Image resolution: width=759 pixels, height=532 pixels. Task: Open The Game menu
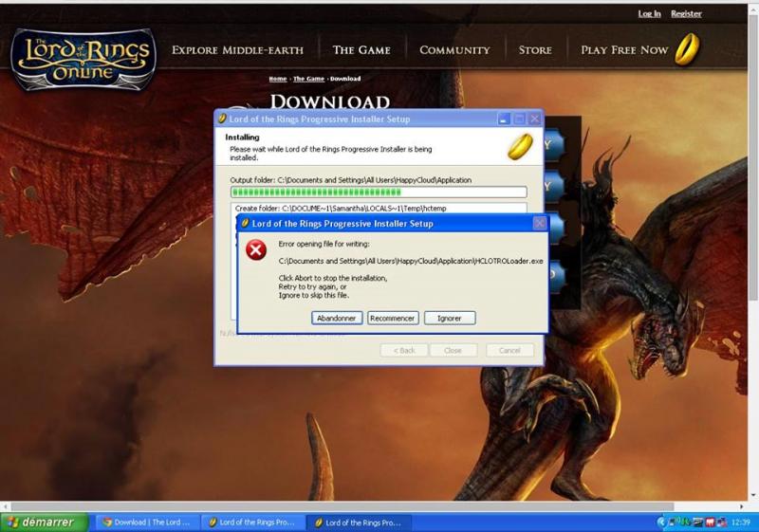tap(361, 50)
